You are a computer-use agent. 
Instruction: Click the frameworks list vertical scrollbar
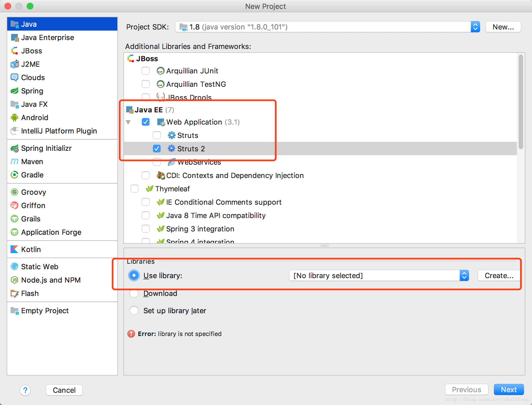click(x=521, y=102)
